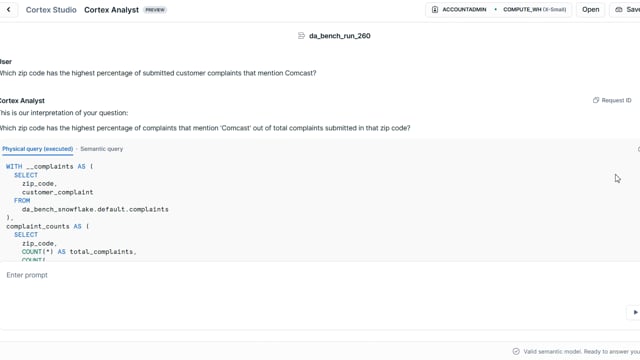Viewport: 640px width, 360px height.
Task: Click the semantic model file icon
Action: [301, 36]
